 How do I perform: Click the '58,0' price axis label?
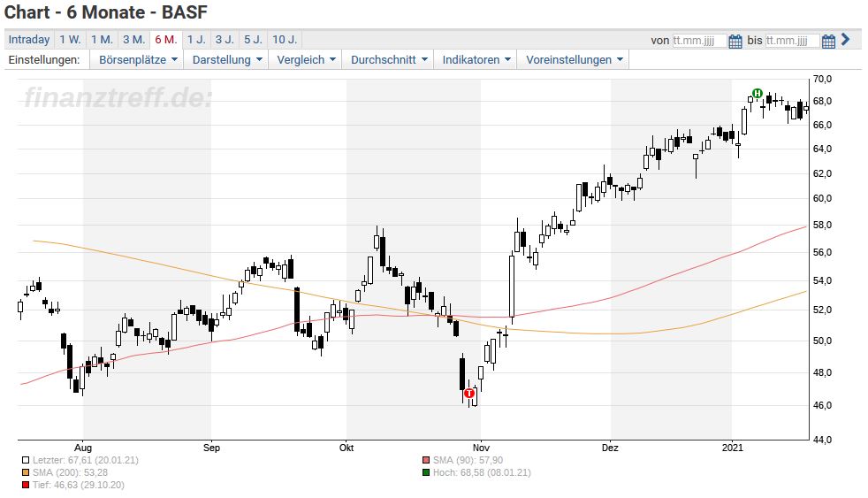[822, 226]
